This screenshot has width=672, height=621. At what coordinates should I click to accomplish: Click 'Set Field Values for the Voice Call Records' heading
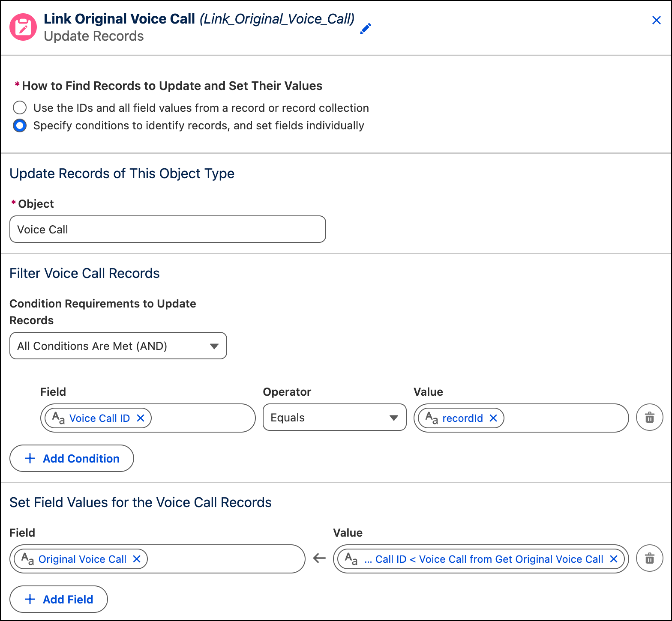point(141,502)
